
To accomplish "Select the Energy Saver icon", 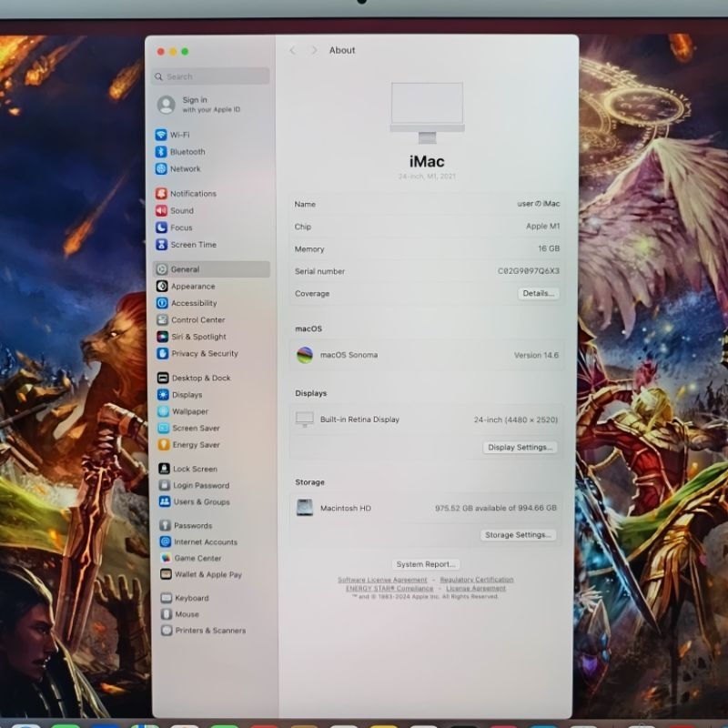I will tap(164, 445).
